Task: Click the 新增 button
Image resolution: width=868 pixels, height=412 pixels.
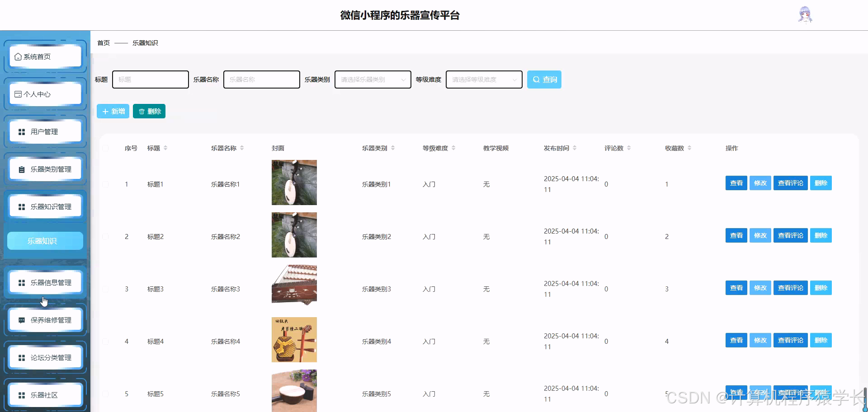Action: [113, 111]
